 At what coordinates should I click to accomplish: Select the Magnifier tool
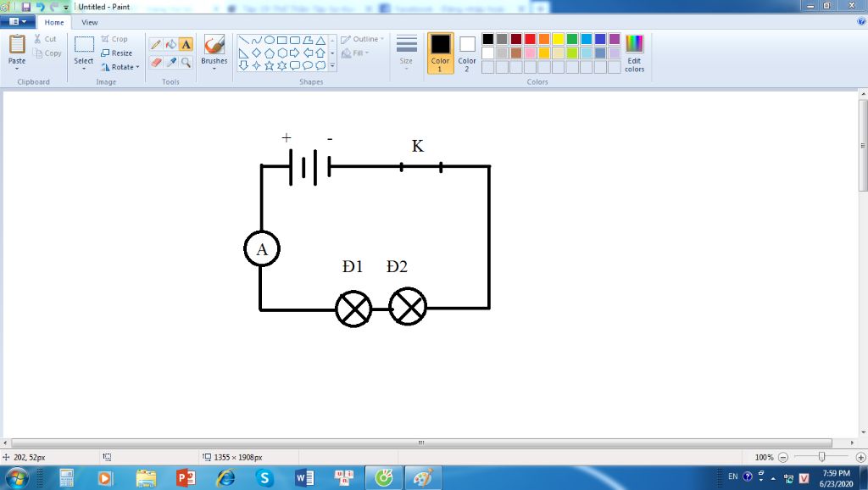(x=186, y=62)
